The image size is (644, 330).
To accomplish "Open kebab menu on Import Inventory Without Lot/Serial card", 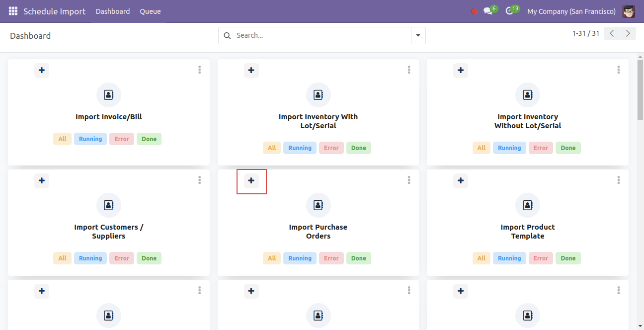I will 619,70.
